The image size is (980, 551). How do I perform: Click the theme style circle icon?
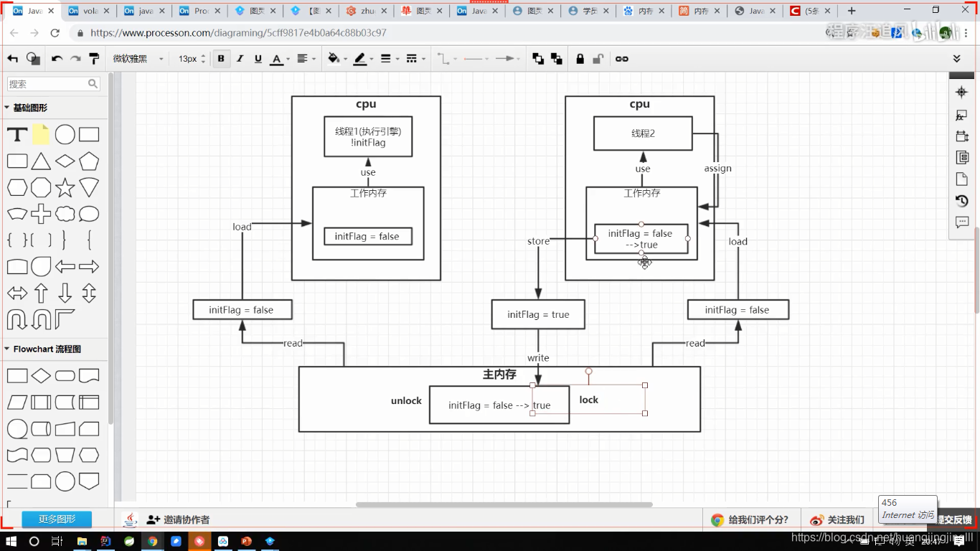pyautogui.click(x=32, y=59)
